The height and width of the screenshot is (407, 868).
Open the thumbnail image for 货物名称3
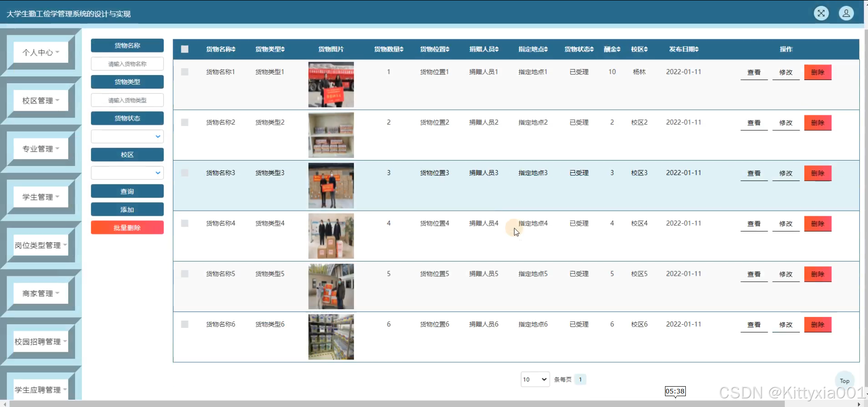pyautogui.click(x=331, y=185)
